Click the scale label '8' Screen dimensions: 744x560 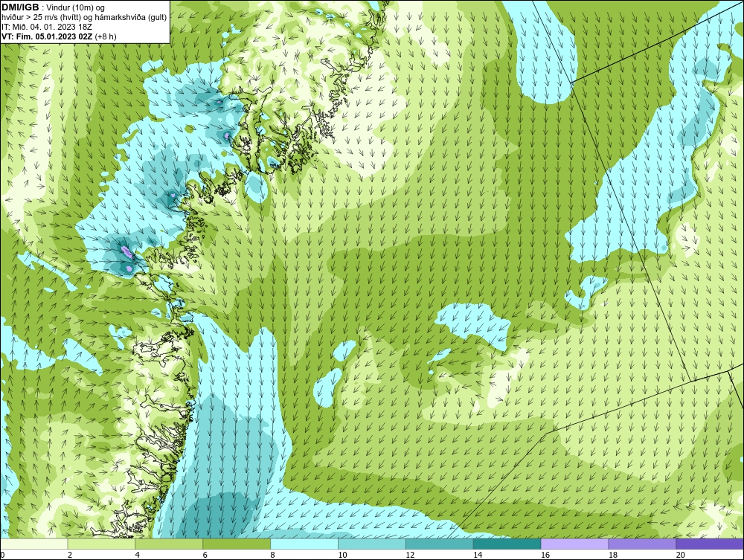[x=273, y=555]
